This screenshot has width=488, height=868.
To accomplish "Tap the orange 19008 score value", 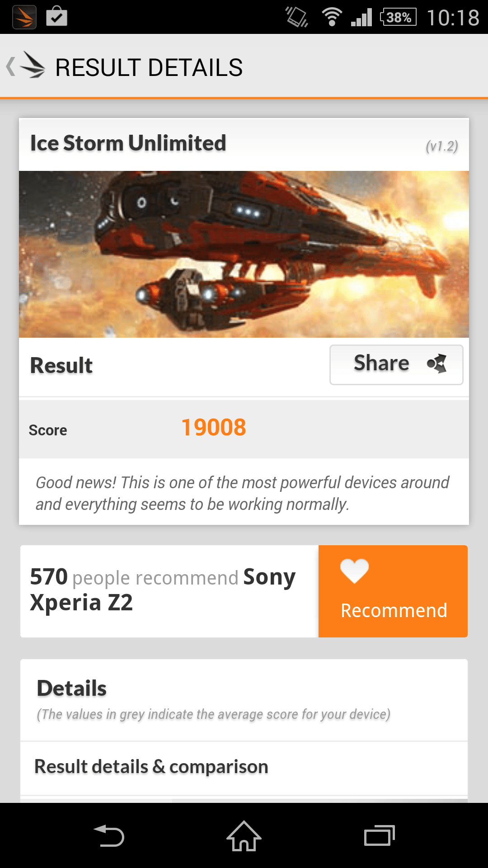I will (x=214, y=427).
